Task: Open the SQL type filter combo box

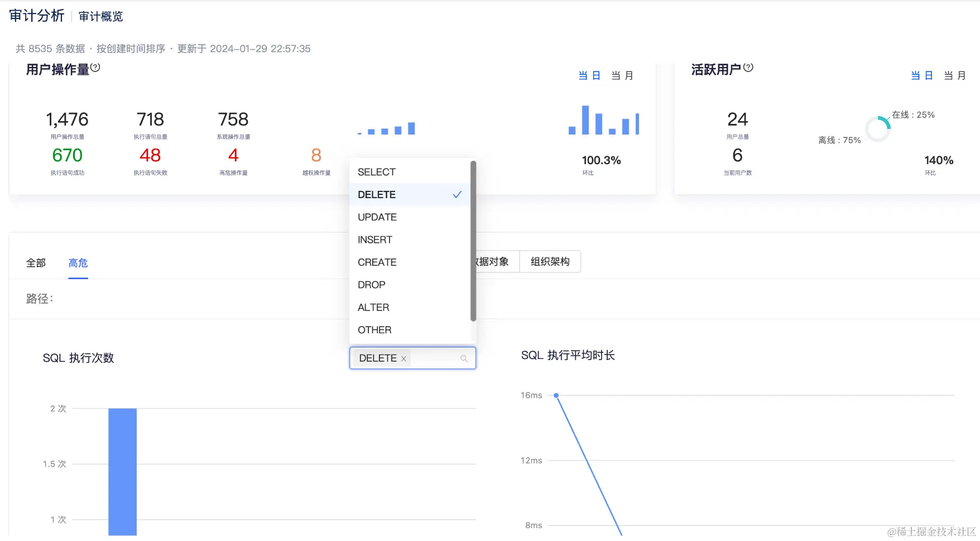Action: [x=412, y=358]
